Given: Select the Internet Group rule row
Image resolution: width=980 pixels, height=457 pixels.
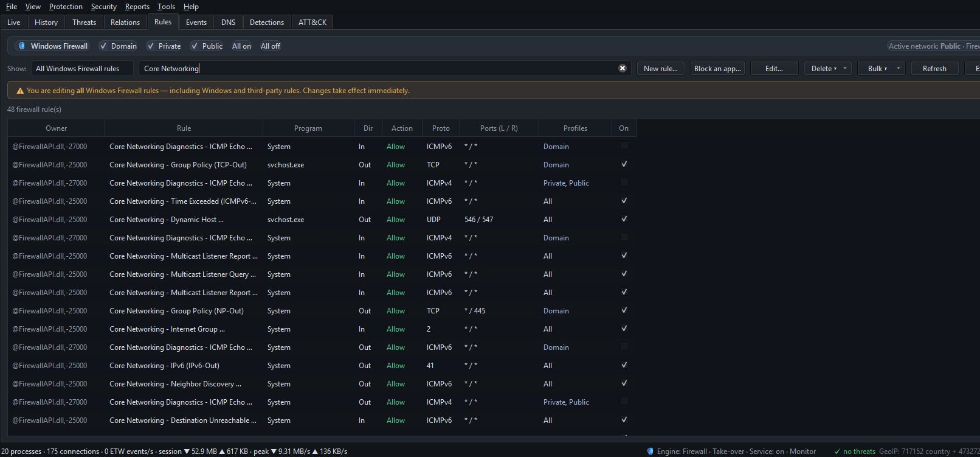Looking at the screenshot, I should [322, 329].
